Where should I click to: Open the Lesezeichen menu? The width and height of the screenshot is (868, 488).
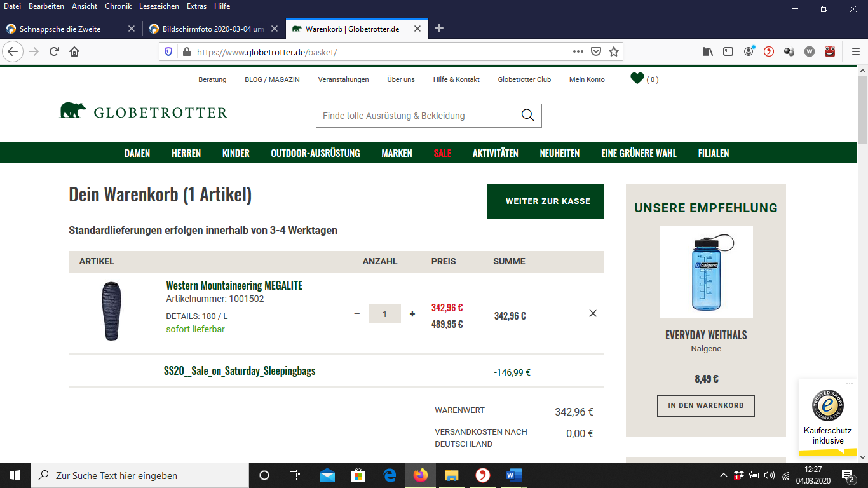coord(159,6)
